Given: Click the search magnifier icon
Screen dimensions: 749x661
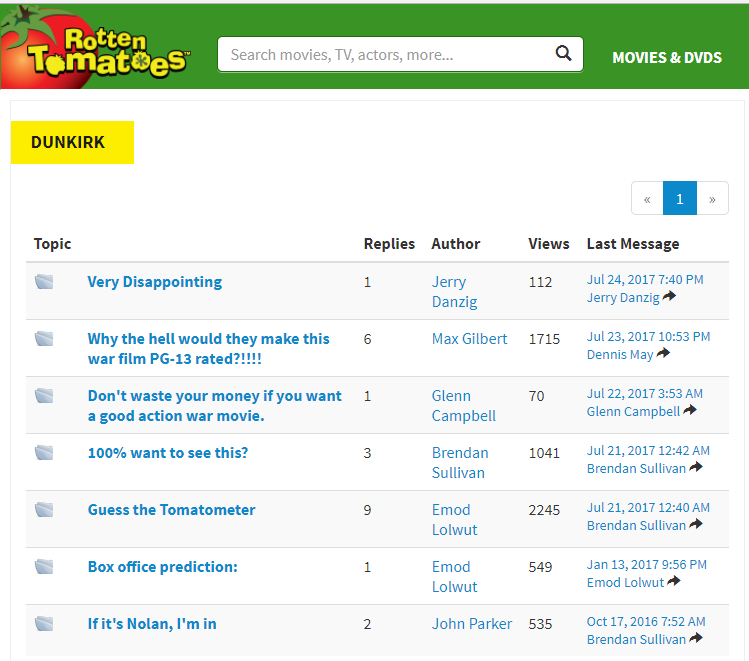Looking at the screenshot, I should click(564, 53).
